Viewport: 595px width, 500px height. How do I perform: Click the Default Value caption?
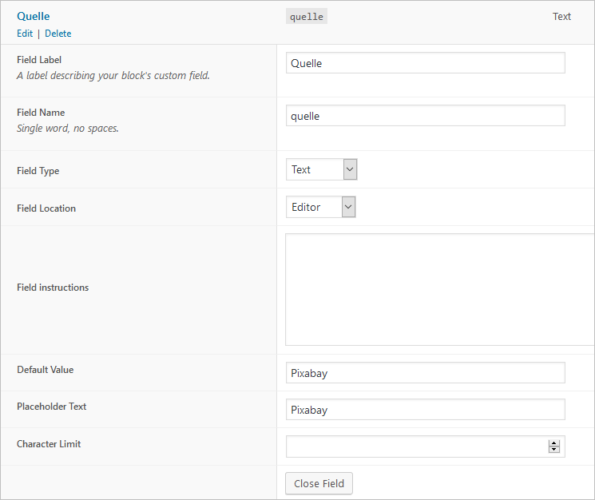coord(45,369)
